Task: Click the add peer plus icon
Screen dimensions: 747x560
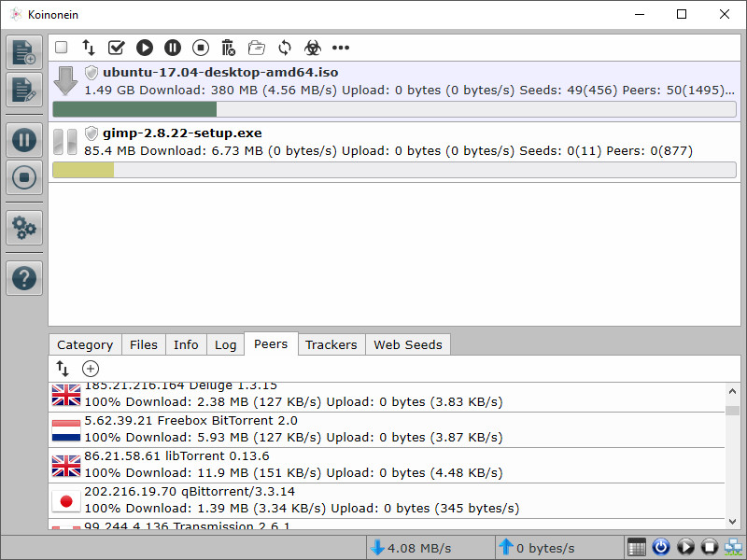Action: [91, 369]
